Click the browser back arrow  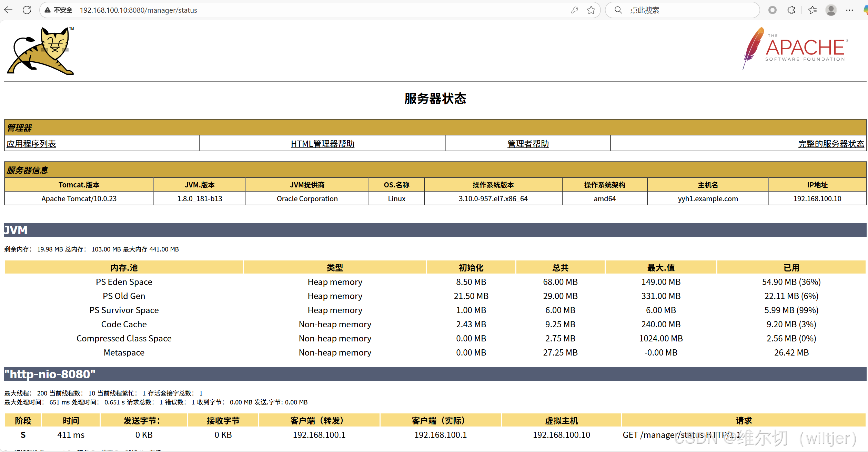click(8, 10)
